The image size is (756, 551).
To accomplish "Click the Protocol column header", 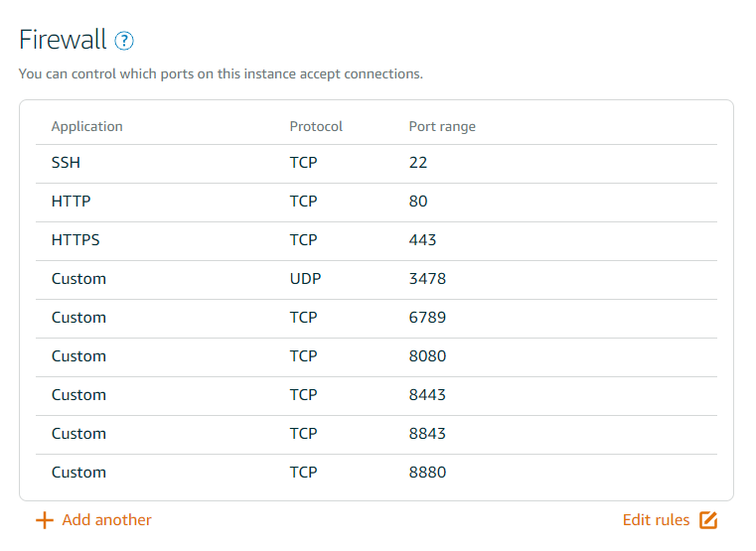I will (x=316, y=127).
